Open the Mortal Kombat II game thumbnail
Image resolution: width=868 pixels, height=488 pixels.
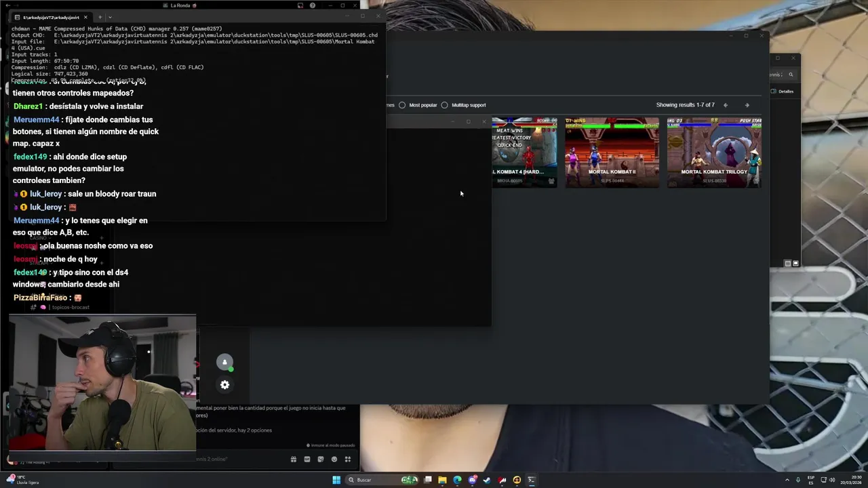pyautogui.click(x=612, y=152)
